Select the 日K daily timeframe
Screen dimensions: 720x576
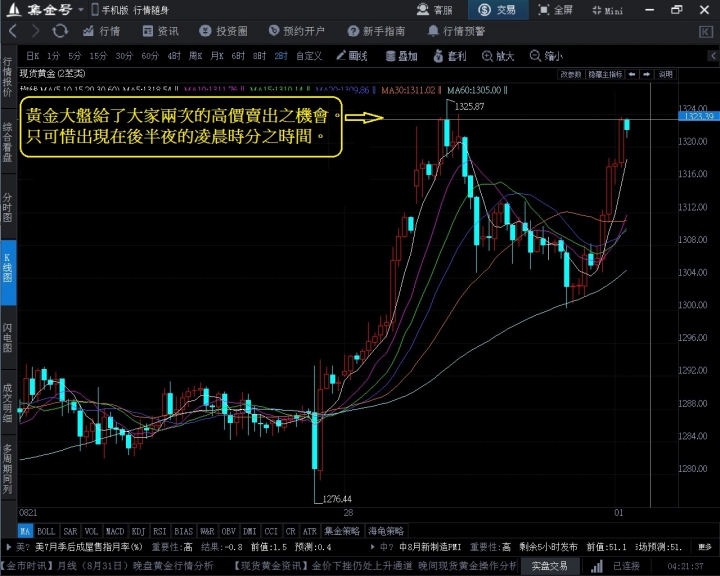[x=32, y=56]
